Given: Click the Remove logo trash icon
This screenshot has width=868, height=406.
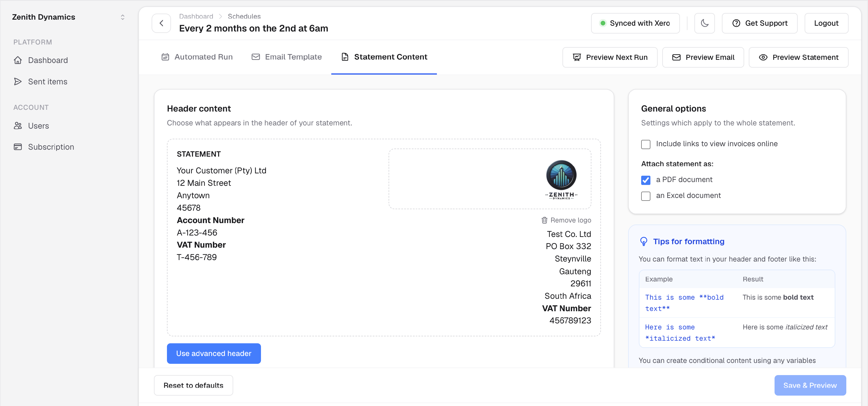Looking at the screenshot, I should click(544, 220).
